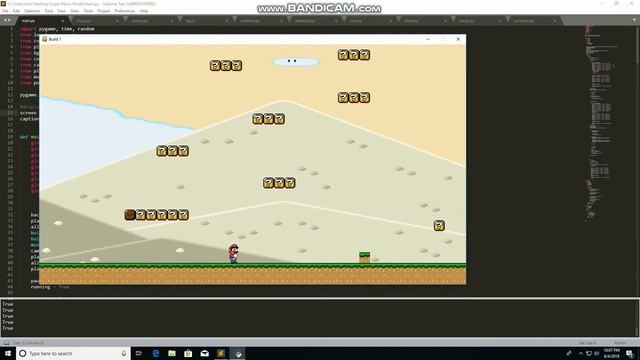This screenshot has width=640, height=360.
Task: Open the network status tray icon
Action: (x=589, y=353)
